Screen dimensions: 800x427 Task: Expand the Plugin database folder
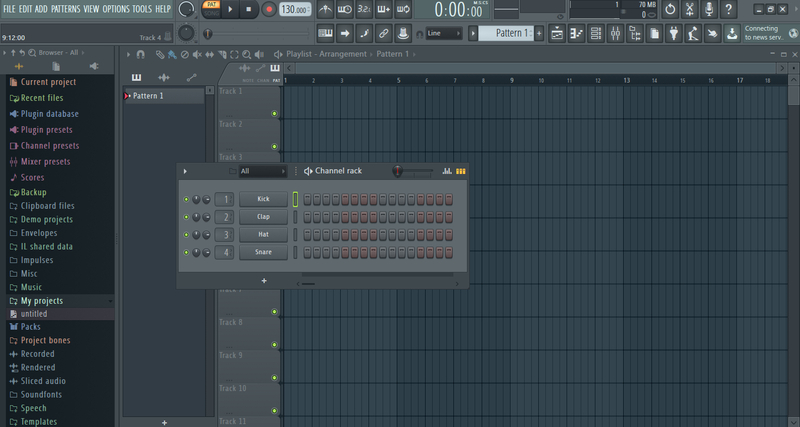point(49,114)
